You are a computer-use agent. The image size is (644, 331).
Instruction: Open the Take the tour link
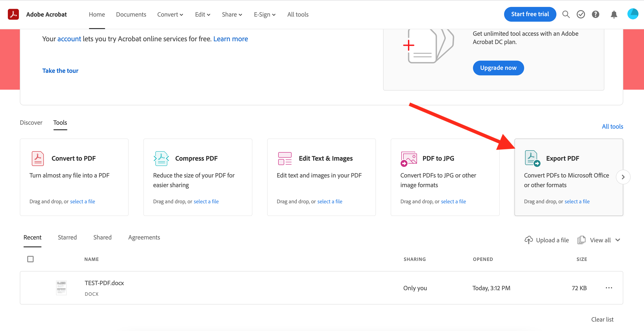coord(60,71)
